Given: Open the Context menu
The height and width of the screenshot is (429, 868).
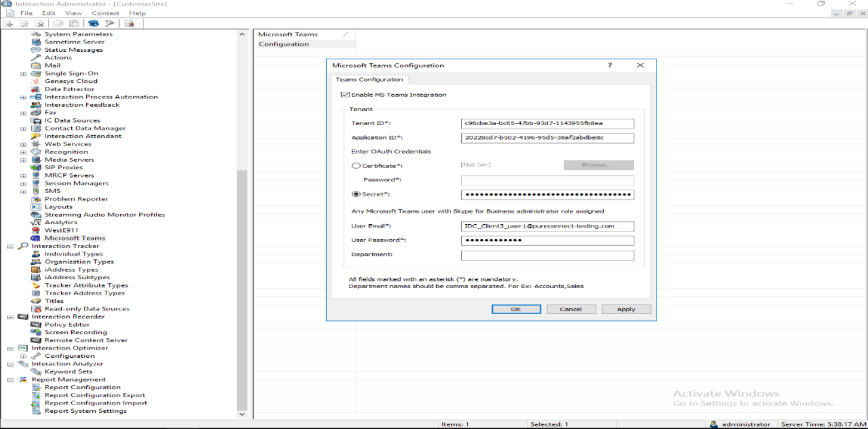Looking at the screenshot, I should [106, 13].
